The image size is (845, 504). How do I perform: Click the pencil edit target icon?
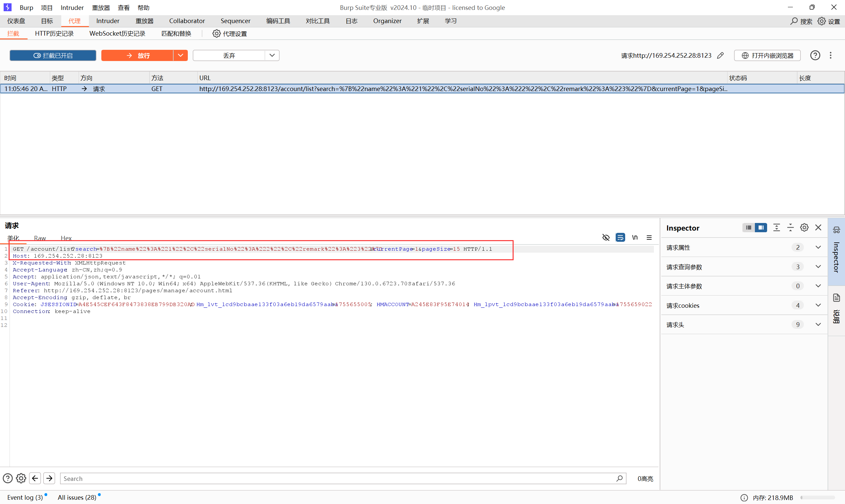[x=720, y=55]
